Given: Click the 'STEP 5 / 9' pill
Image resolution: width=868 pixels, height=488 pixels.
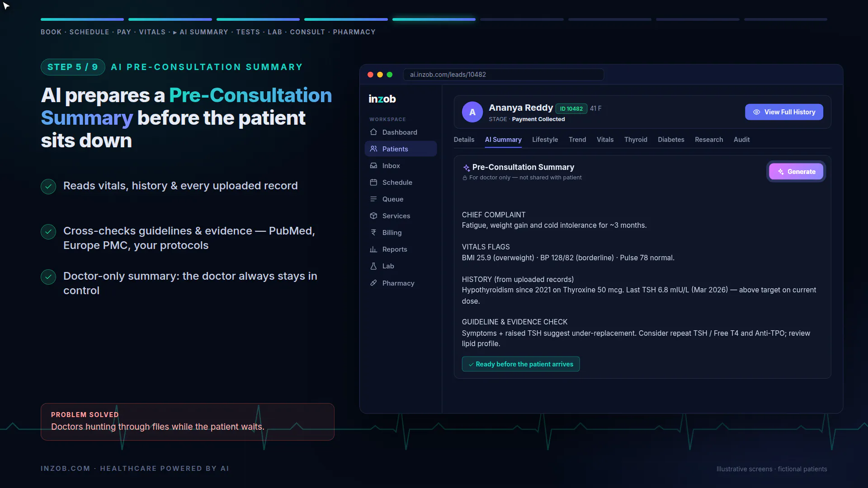Looking at the screenshot, I should tap(73, 67).
